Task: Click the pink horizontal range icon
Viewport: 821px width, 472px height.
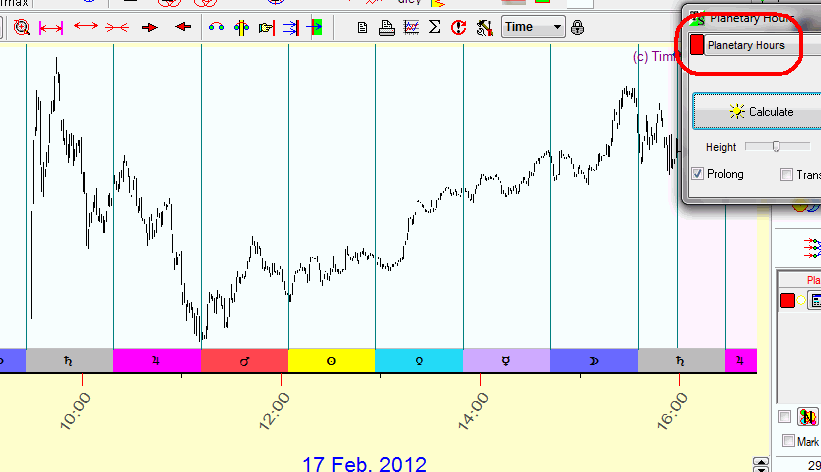Action: pyautogui.click(x=50, y=27)
